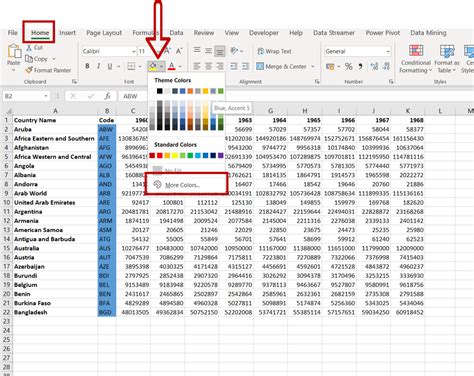
Task: Apply Percent Style
Action: [349, 66]
